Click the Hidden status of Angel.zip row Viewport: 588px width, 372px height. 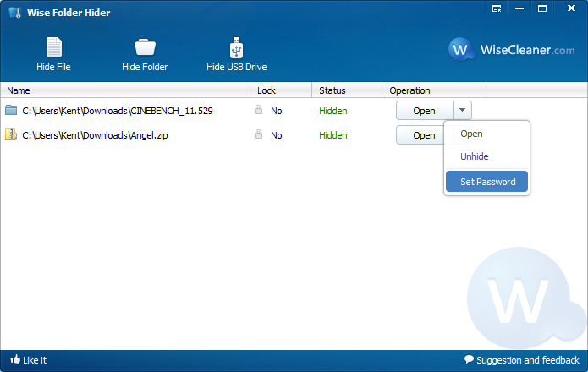tap(333, 135)
